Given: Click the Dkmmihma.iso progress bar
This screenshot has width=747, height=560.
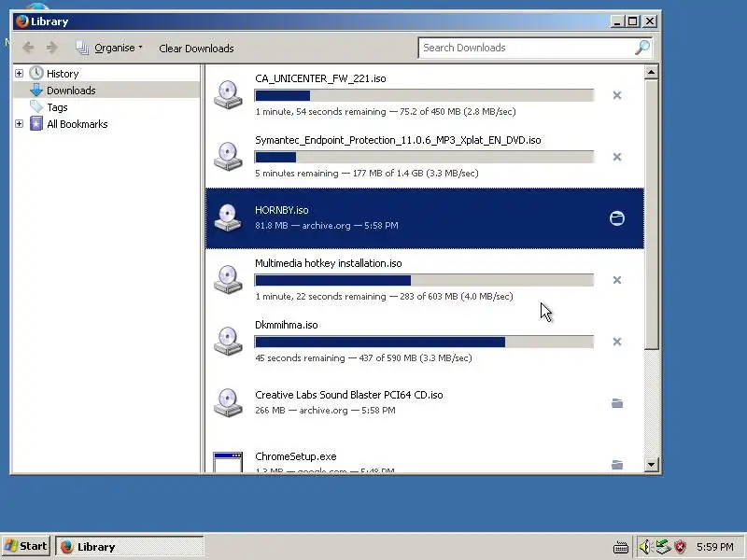Looking at the screenshot, I should click(424, 342).
